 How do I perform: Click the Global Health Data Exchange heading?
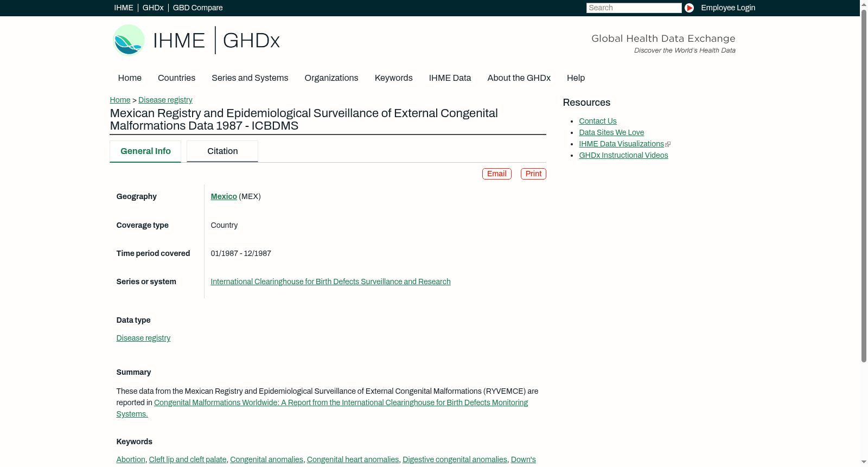[x=663, y=39]
